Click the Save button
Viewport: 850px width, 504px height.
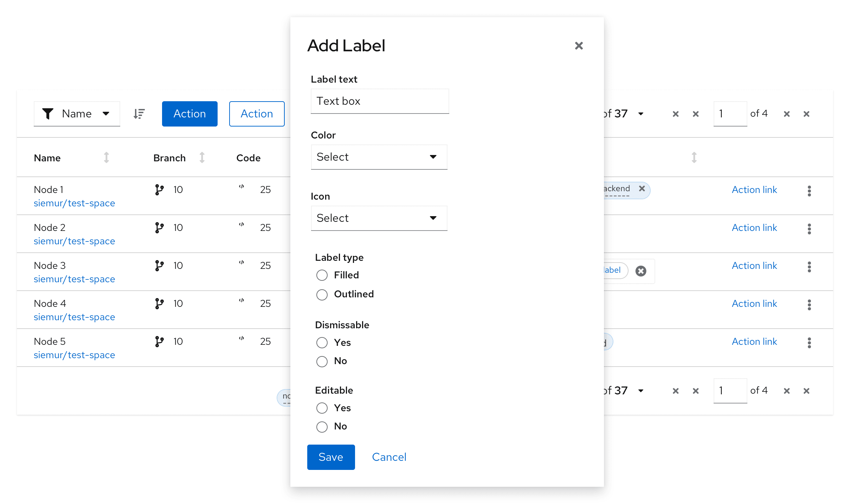click(331, 457)
